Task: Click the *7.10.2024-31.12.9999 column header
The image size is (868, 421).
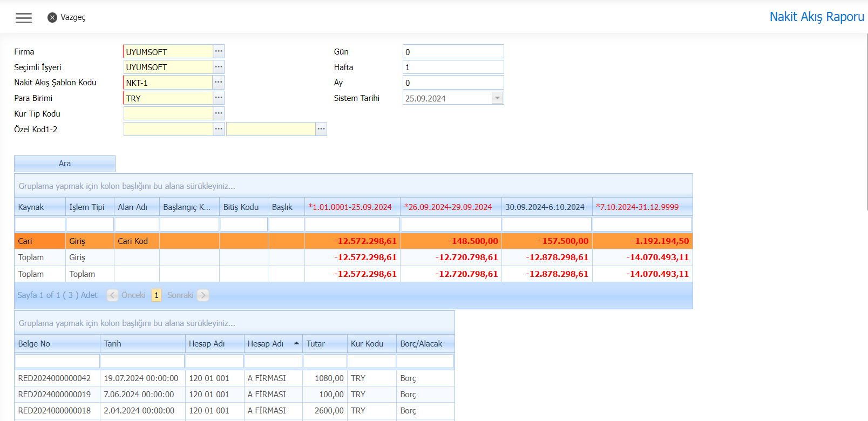Action: pyautogui.click(x=642, y=207)
